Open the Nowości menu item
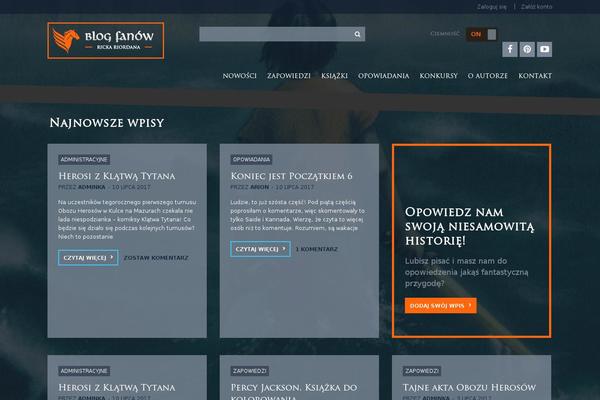Viewport: 600px width, 400px height. [240, 76]
